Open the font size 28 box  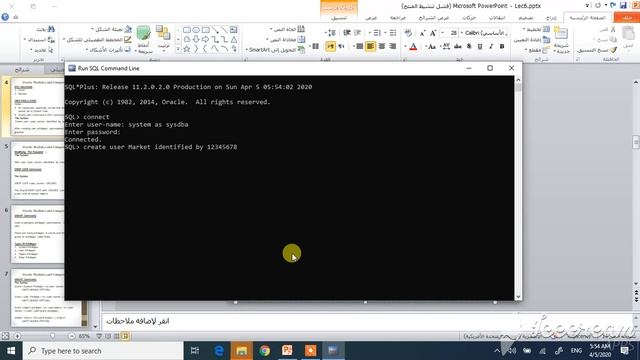[449, 33]
